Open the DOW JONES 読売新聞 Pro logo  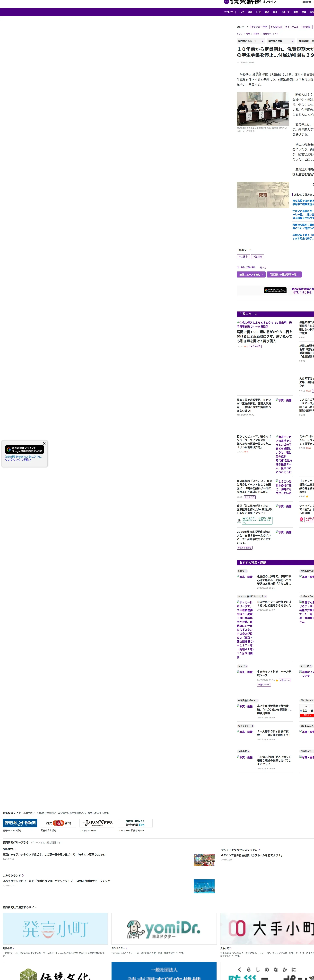tap(135, 823)
